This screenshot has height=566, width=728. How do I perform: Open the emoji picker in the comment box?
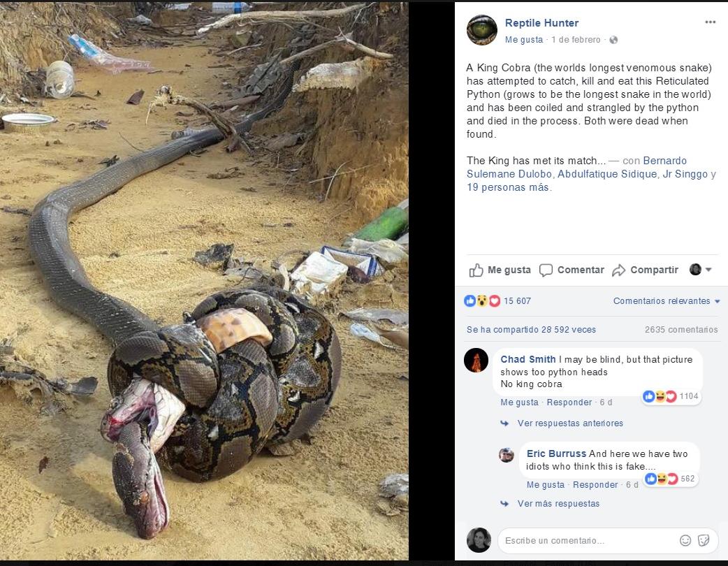pos(685,540)
